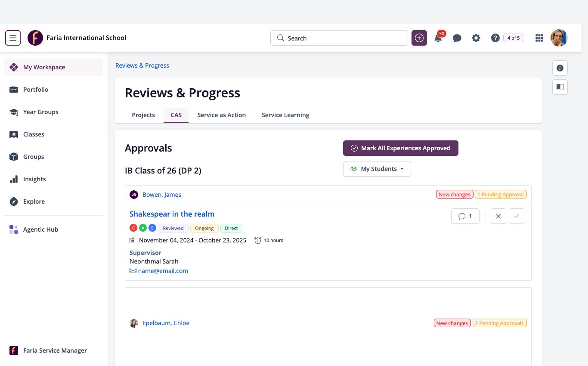This screenshot has width=588, height=366.
Task: Open Explore in sidebar
Action: click(54, 202)
